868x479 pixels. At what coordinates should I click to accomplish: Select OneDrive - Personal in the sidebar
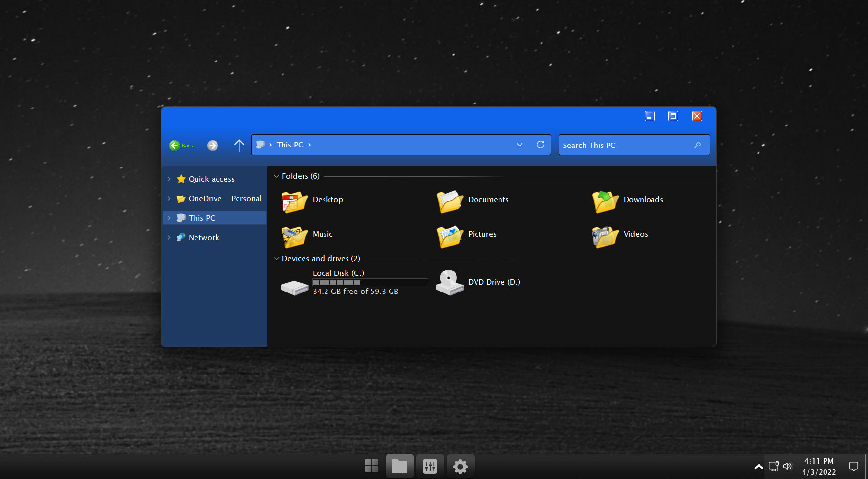coord(224,198)
